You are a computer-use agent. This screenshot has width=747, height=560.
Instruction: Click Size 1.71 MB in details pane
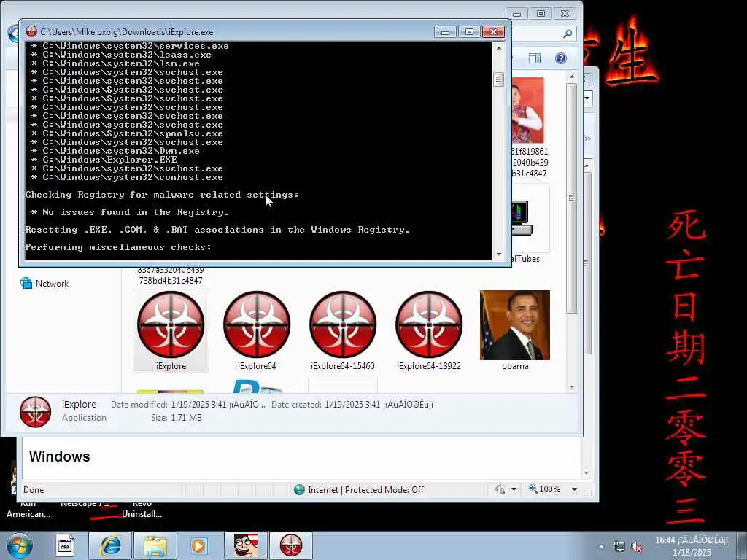[x=177, y=418]
